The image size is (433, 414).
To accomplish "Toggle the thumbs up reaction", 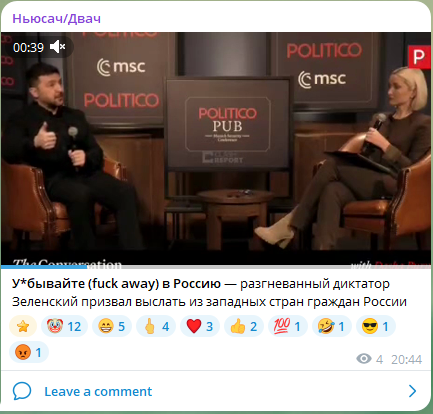I will [244, 326].
